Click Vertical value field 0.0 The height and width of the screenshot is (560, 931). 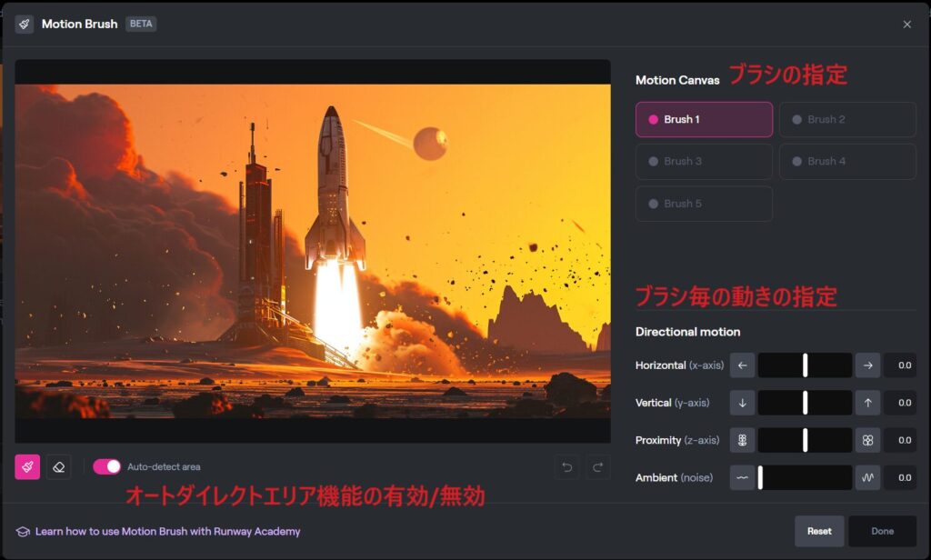[900, 403]
